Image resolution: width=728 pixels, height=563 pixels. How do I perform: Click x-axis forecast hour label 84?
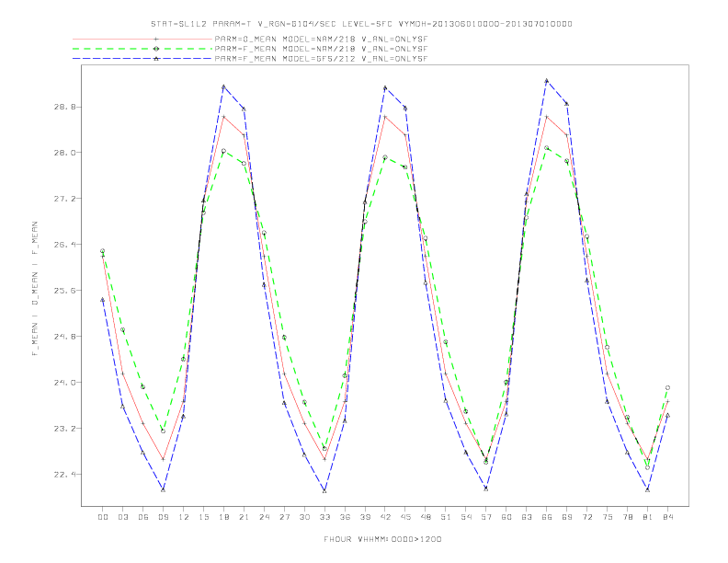point(667,517)
